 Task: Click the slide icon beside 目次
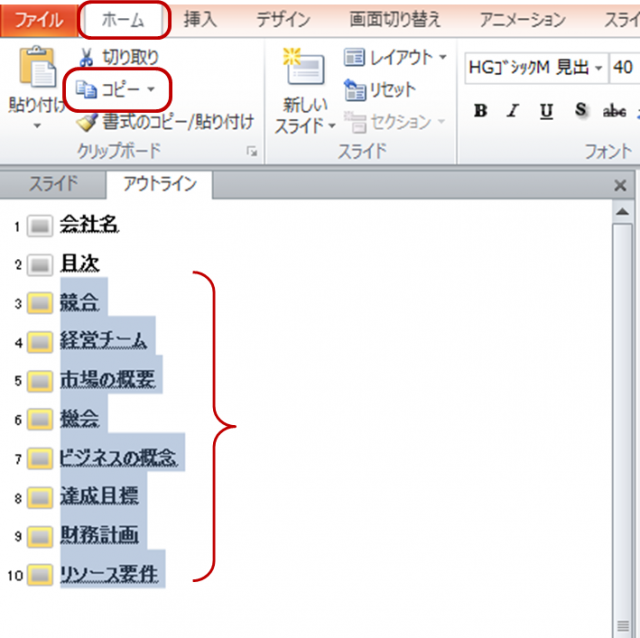click(40, 265)
